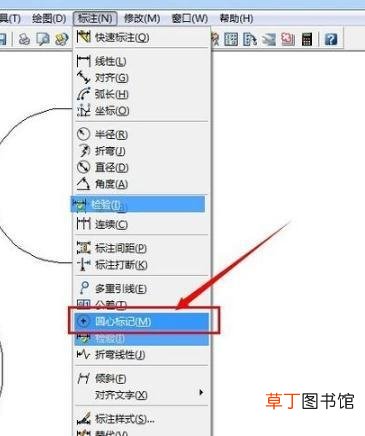Open the 窗口(W) menu
This screenshot has height=436, width=365.
tap(189, 18)
